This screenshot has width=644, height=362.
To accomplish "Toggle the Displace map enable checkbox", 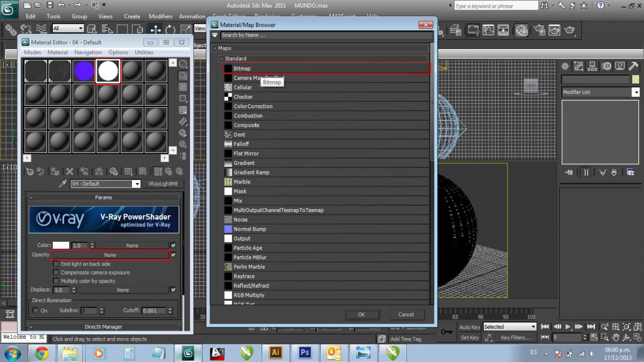I will (x=174, y=290).
